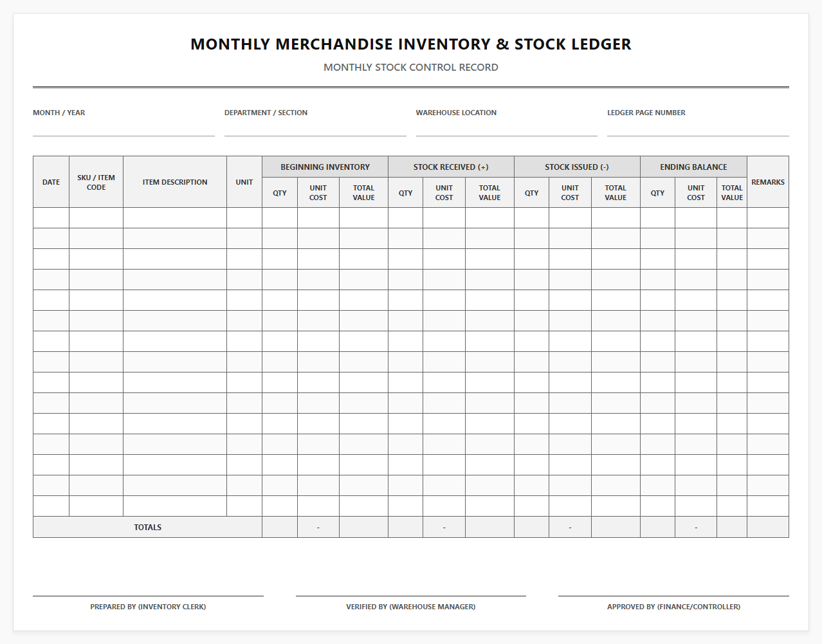Click TOTAL VALUE header under Stock Received
This screenshot has height=644, width=822.
click(489, 192)
